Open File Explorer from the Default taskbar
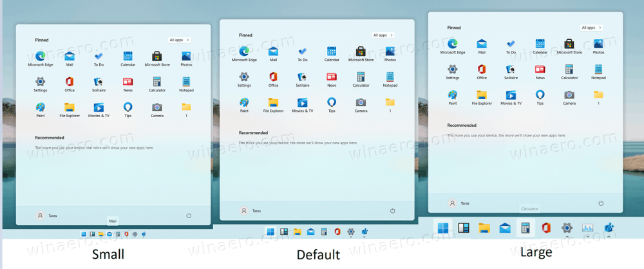The image size is (644, 269). click(298, 232)
